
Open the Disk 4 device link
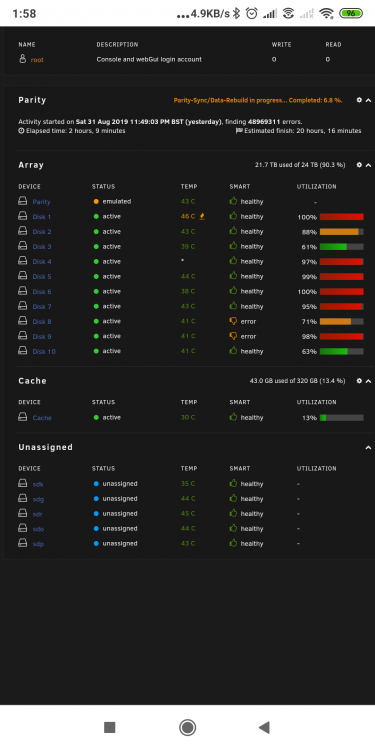pyautogui.click(x=42, y=262)
